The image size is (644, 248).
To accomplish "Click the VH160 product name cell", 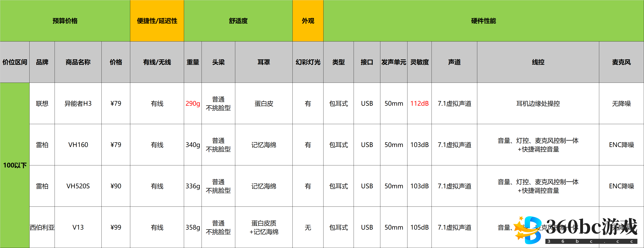I will 78,145.
